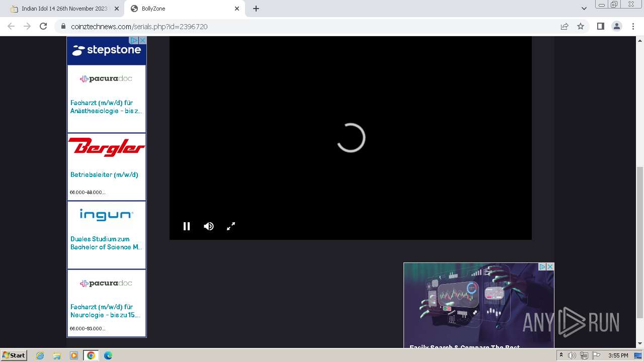This screenshot has height=362, width=644.
Task: Open AdChoices info on trading ad
Action: coord(542,266)
